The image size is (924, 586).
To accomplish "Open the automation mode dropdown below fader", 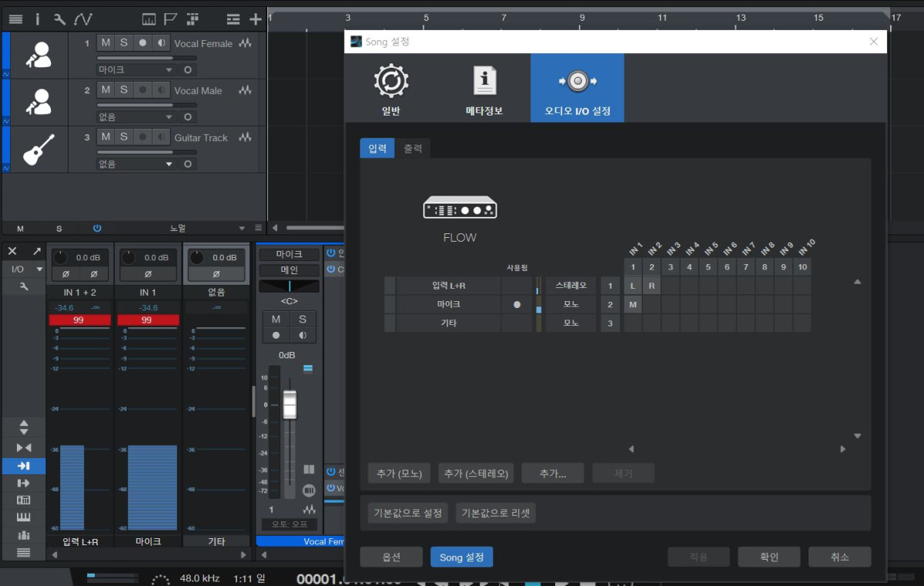I will coord(289,524).
